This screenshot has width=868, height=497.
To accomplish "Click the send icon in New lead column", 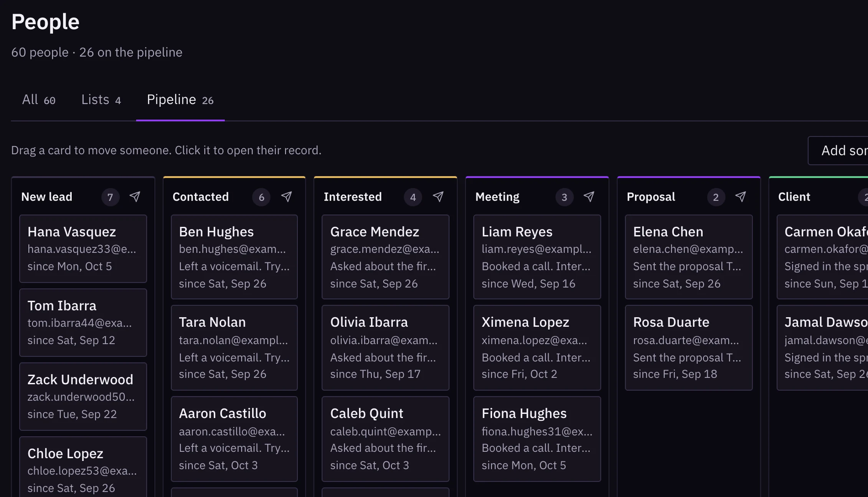I will click(135, 197).
